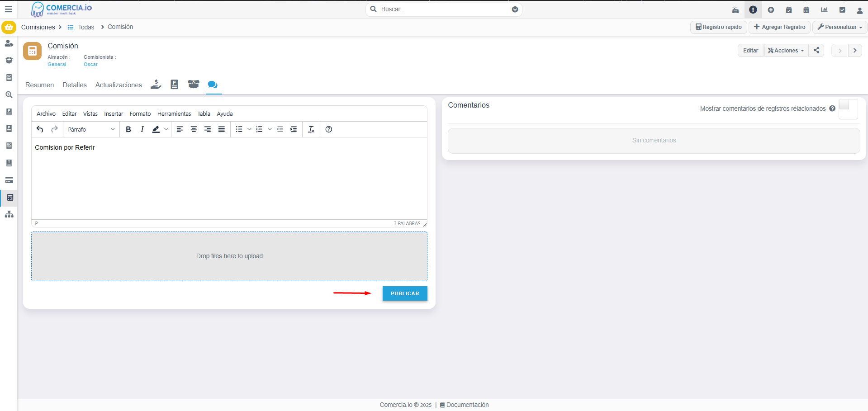Open the open-box products sidebar icon
The height and width of the screenshot is (411, 868).
click(9, 60)
